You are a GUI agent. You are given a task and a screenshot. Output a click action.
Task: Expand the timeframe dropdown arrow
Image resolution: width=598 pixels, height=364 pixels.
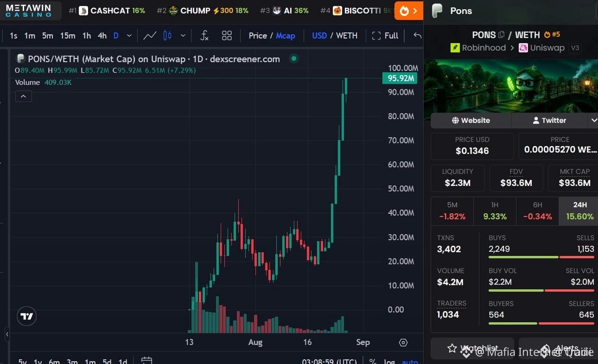point(129,36)
